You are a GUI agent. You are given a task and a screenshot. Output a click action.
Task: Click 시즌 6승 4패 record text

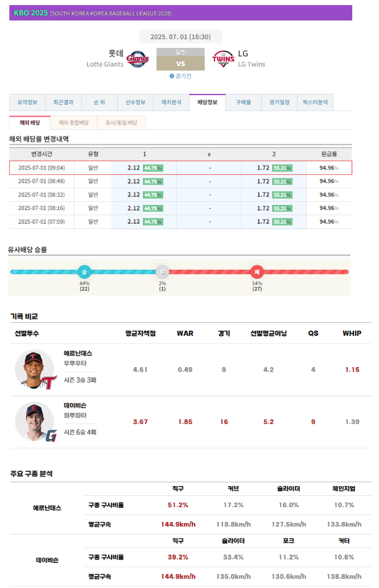pos(80,432)
